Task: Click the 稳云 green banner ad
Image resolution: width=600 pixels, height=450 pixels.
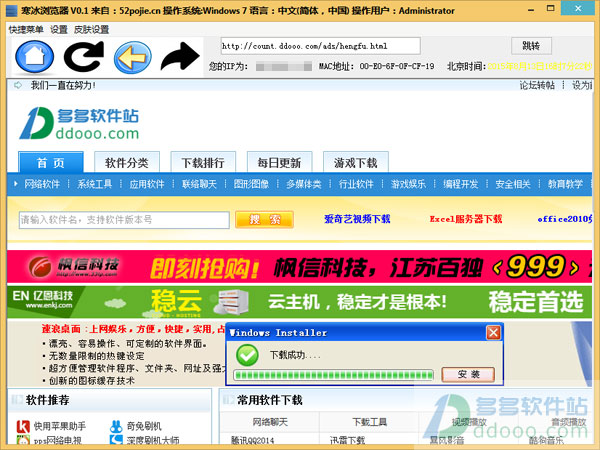Action: (299, 302)
